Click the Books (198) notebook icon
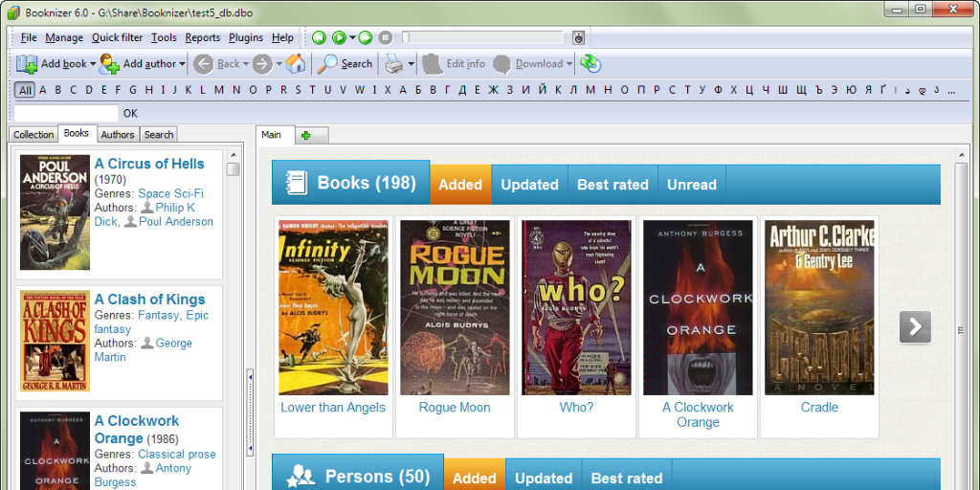Screen dimensions: 980x490 pyautogui.click(x=297, y=183)
